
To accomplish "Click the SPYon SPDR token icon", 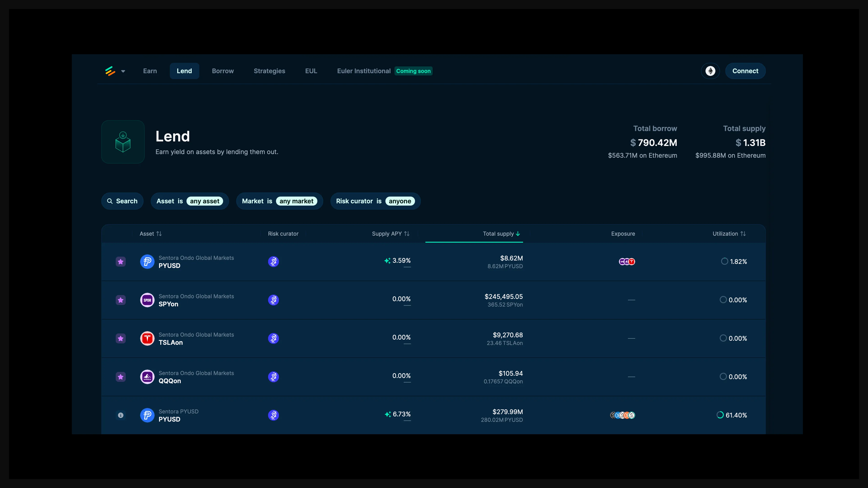I will (147, 300).
